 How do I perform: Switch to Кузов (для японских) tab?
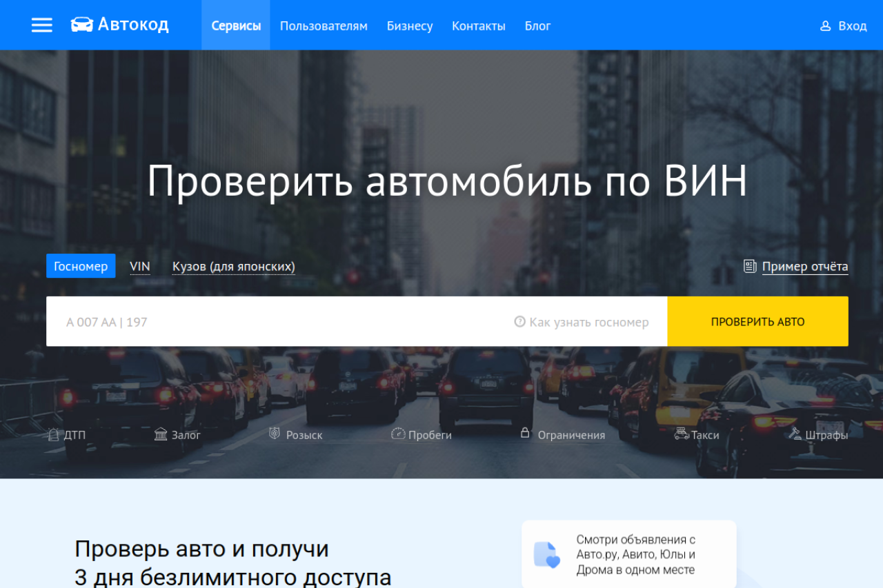pyautogui.click(x=233, y=267)
